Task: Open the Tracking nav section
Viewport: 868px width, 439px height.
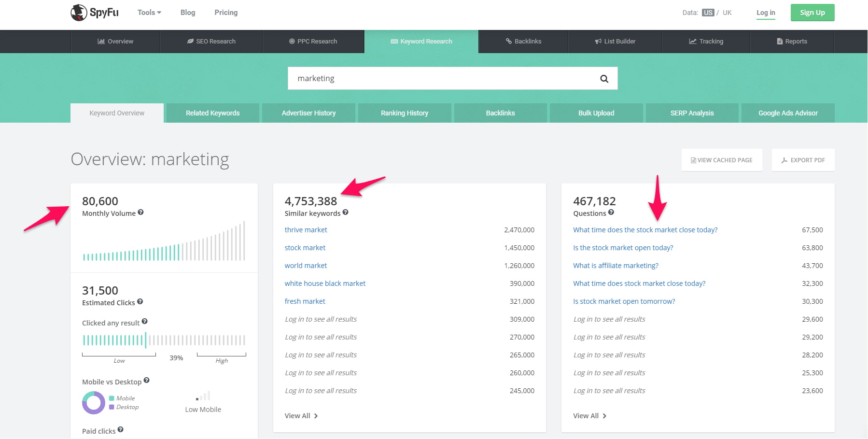Action: click(706, 42)
